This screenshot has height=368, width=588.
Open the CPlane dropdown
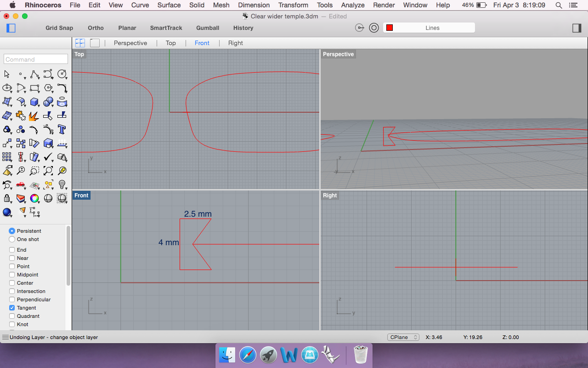pos(403,337)
